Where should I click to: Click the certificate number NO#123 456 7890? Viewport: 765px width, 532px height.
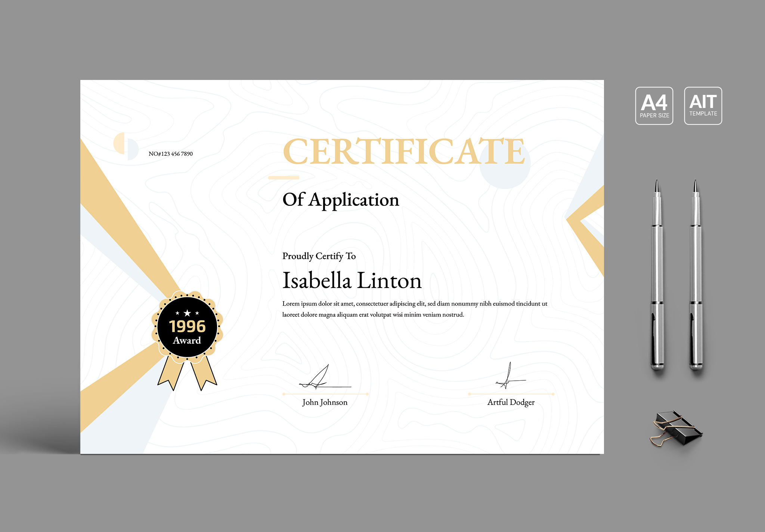[171, 154]
